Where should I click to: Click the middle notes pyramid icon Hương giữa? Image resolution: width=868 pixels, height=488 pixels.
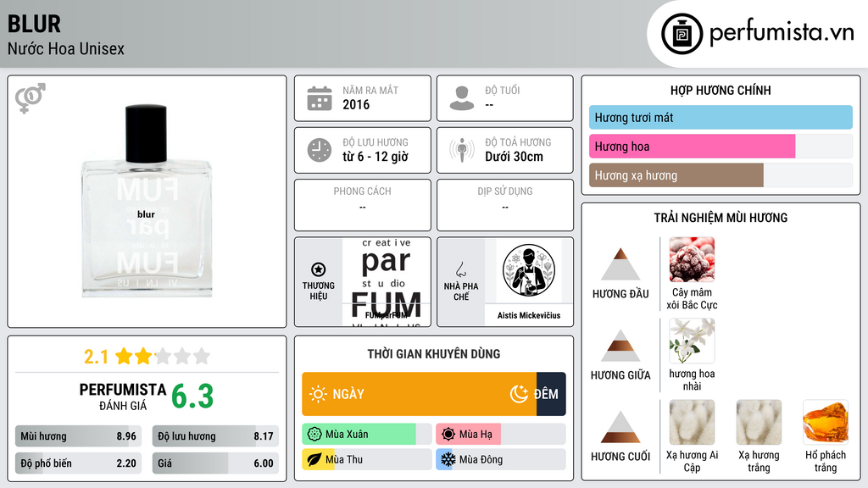pos(620,346)
